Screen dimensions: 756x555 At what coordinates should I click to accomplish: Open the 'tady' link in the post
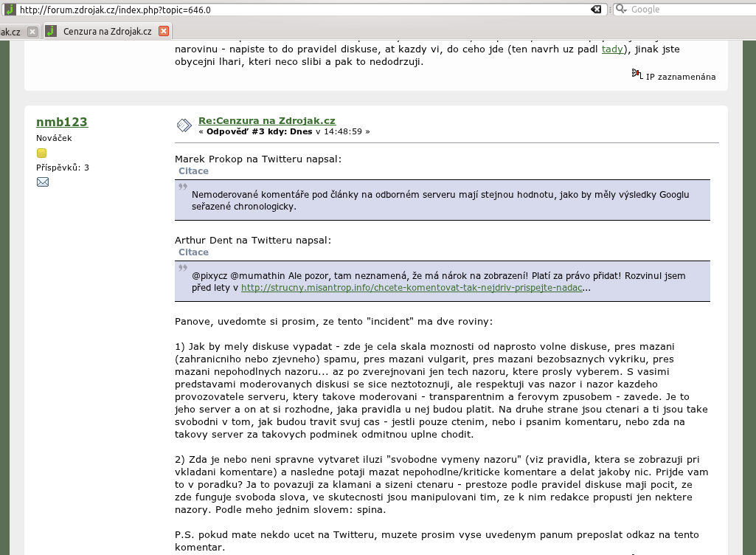tap(612, 49)
